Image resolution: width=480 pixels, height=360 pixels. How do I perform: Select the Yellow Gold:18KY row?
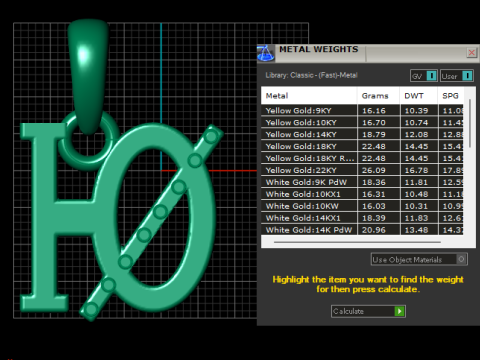point(362,146)
